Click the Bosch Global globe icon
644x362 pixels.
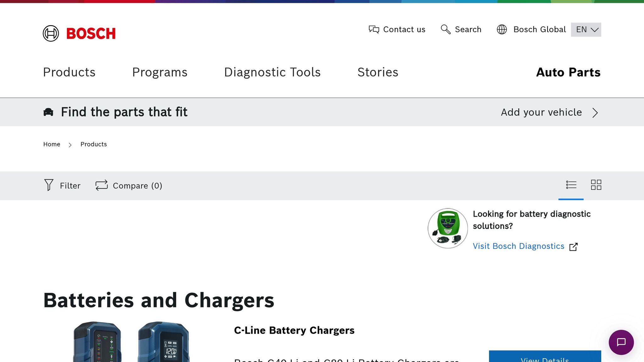pyautogui.click(x=502, y=30)
